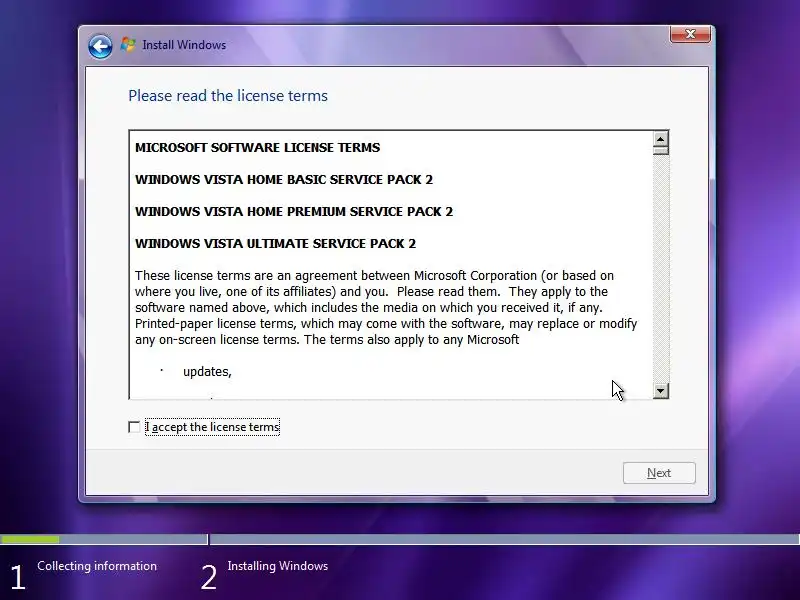
Task: Close the Install Windows dialog
Action: [x=690, y=34]
